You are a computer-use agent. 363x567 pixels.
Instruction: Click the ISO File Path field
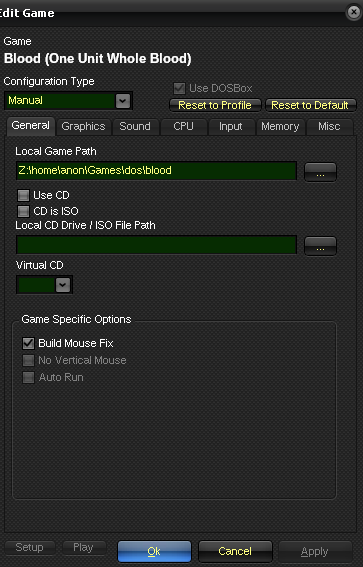click(156, 245)
